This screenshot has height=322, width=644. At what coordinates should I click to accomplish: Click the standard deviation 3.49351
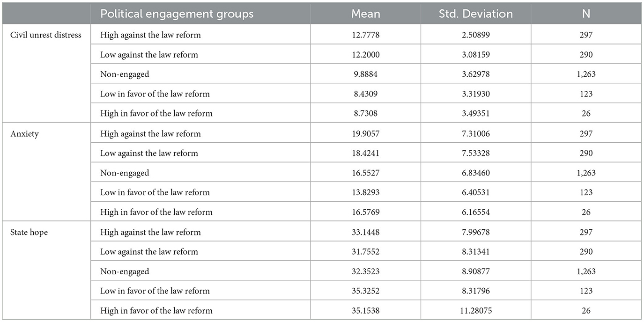(476, 113)
